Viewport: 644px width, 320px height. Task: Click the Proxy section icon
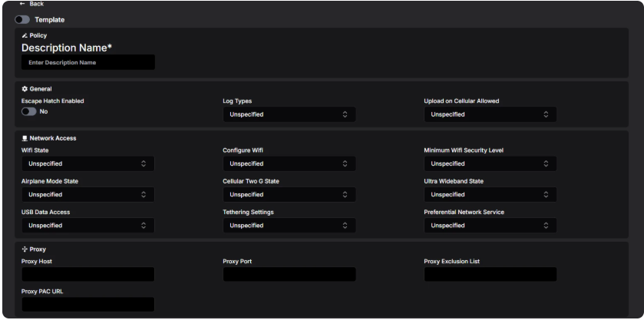pyautogui.click(x=25, y=249)
